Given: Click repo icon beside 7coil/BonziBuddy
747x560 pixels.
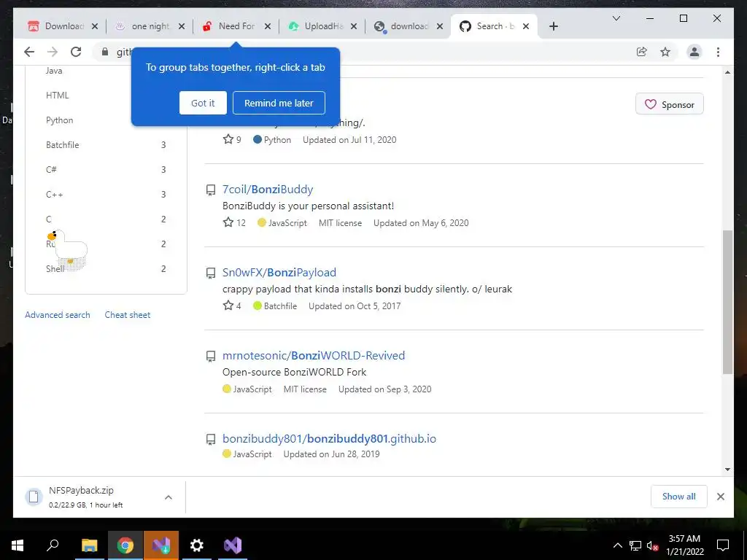Looking at the screenshot, I should coord(211,190).
